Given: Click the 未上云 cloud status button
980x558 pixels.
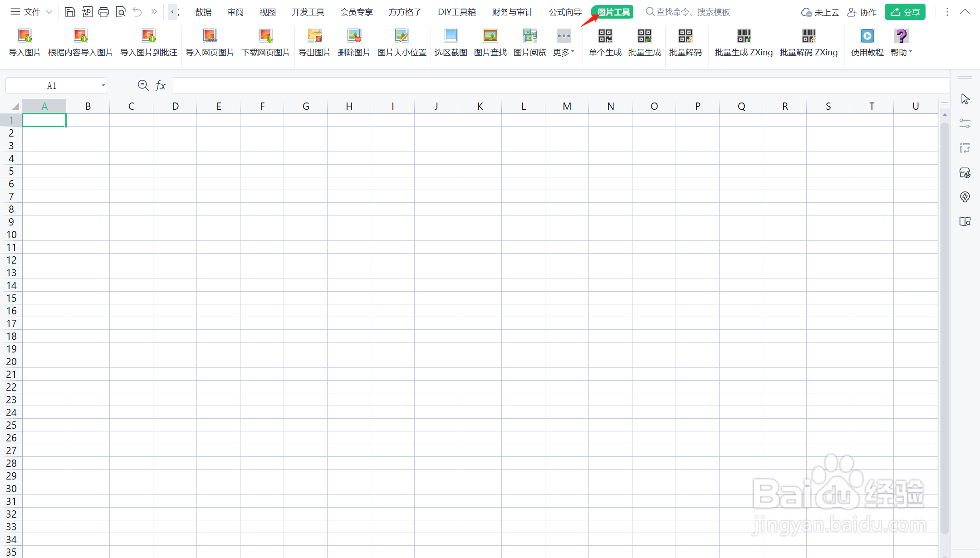Looking at the screenshot, I should [820, 12].
